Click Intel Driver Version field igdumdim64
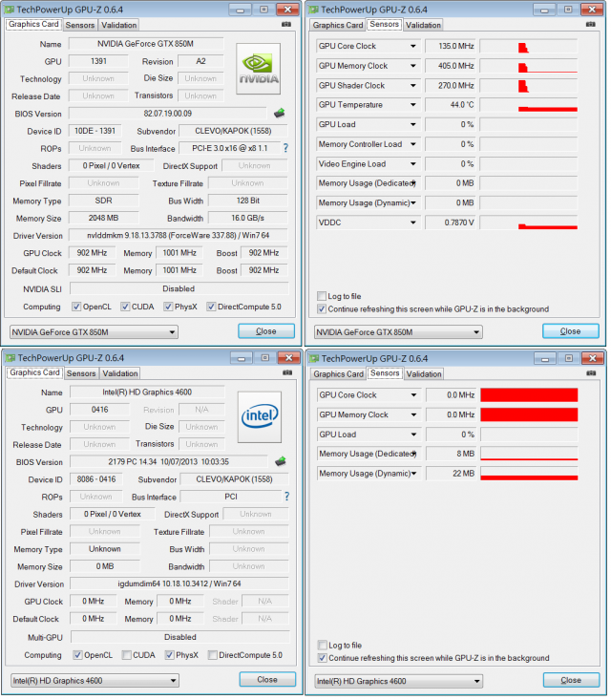The width and height of the screenshot is (611, 700). pos(179,584)
